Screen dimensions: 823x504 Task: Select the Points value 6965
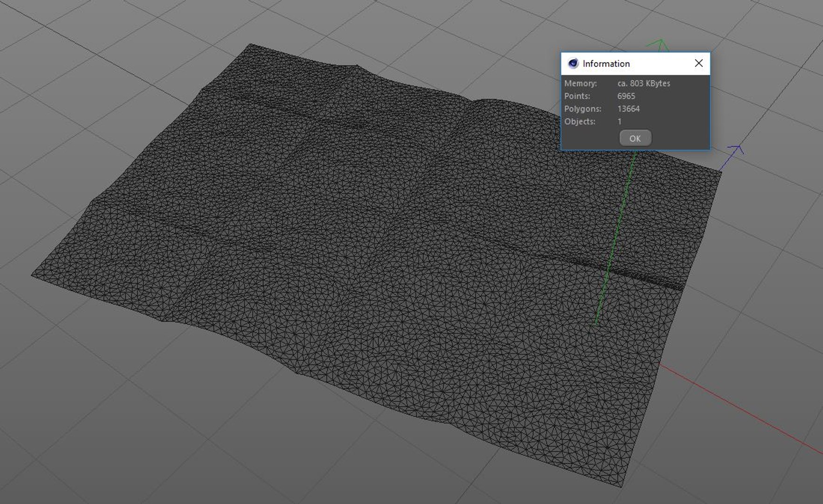point(626,96)
